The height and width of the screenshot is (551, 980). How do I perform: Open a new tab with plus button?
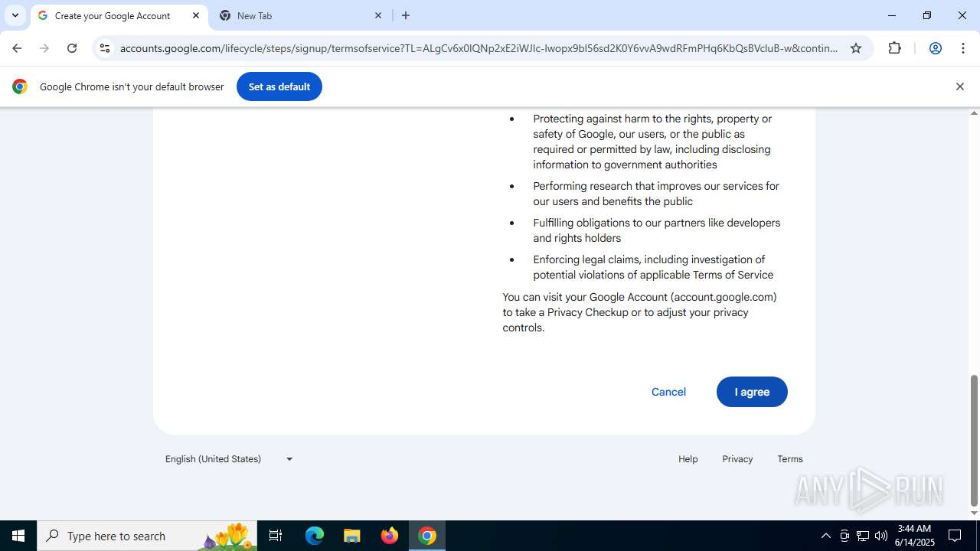click(406, 15)
